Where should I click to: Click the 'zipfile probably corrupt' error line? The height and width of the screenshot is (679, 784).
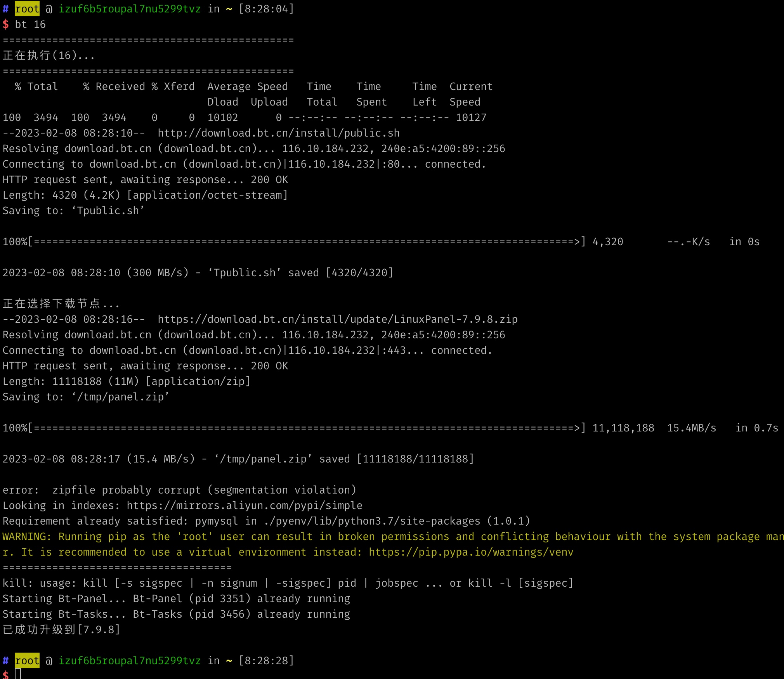[179, 490]
